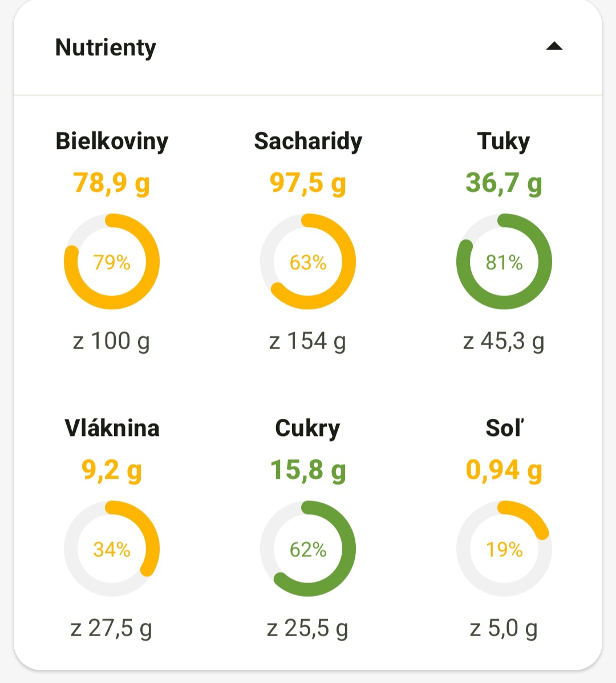Click the 36,7 g fat value
The height and width of the screenshot is (683, 616).
(504, 183)
